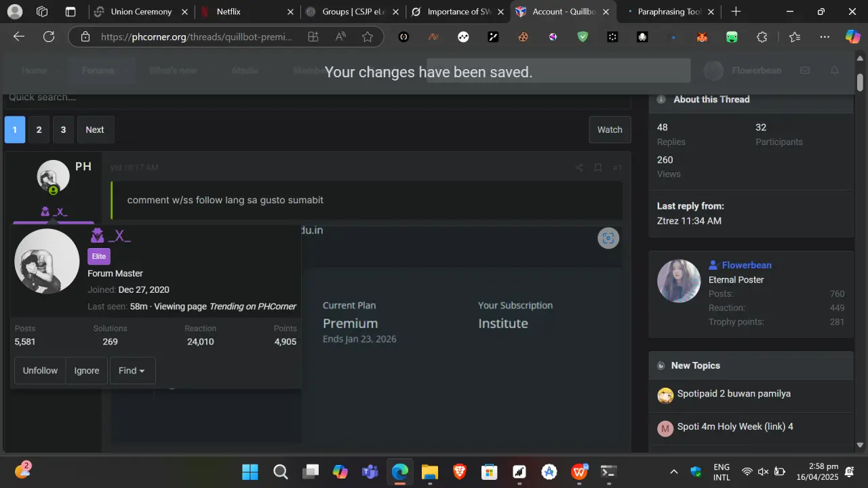Click the page 1 button
Image resolution: width=868 pixels, height=488 pixels.
15,129
